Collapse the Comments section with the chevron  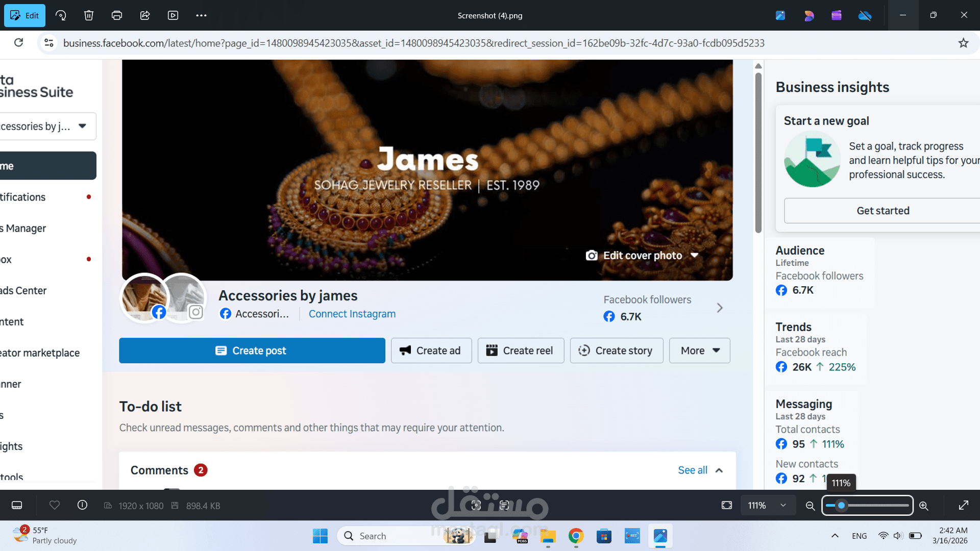click(x=719, y=470)
